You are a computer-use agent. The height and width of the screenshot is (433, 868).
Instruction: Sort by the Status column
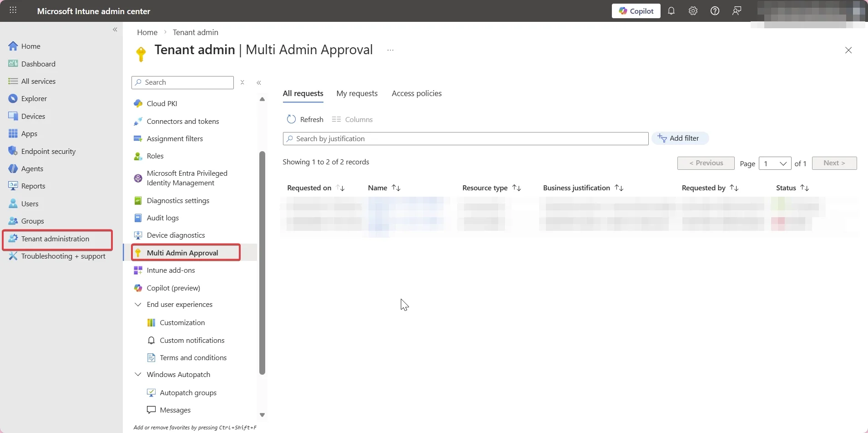click(x=792, y=188)
